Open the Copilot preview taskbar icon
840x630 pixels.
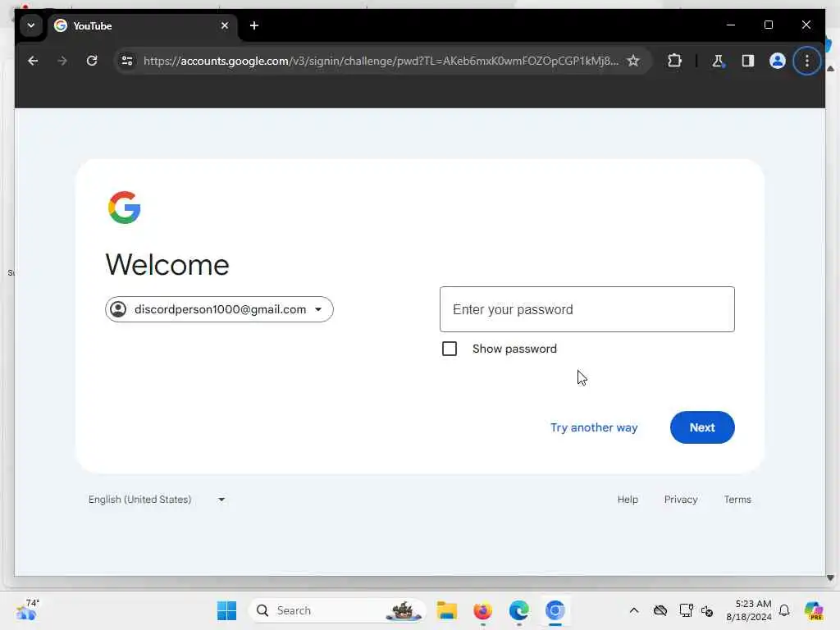pyautogui.click(x=814, y=610)
